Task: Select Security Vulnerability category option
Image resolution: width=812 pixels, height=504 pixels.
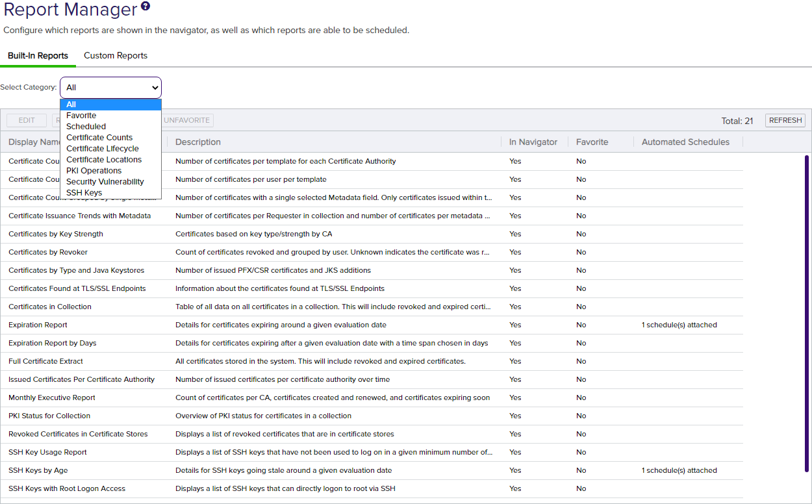Action: (105, 182)
